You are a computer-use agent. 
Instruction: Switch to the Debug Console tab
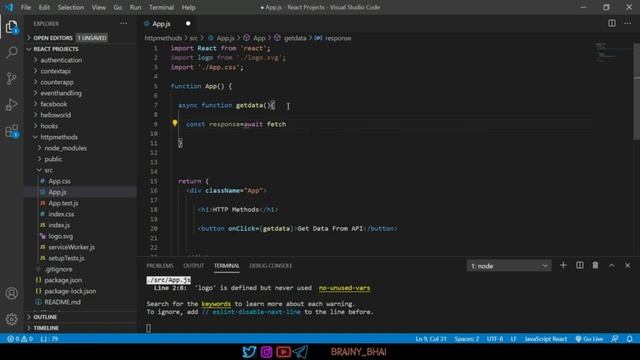click(271, 266)
